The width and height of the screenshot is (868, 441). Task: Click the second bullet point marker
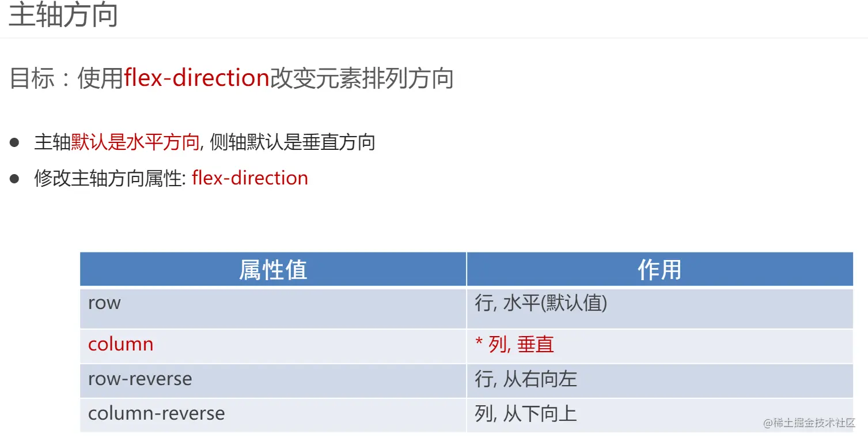click(14, 178)
